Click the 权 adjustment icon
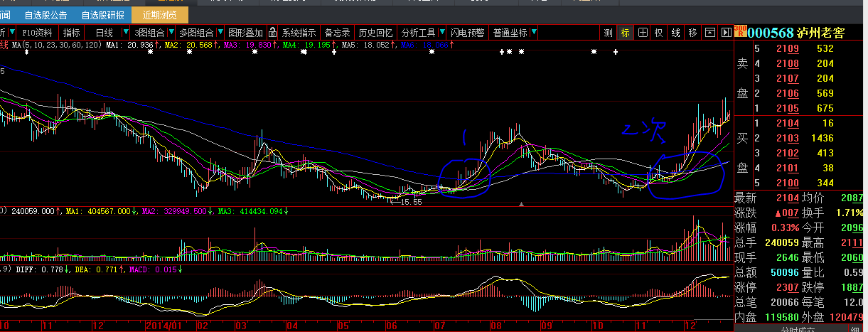This screenshot has height=332, width=868. 659,33
